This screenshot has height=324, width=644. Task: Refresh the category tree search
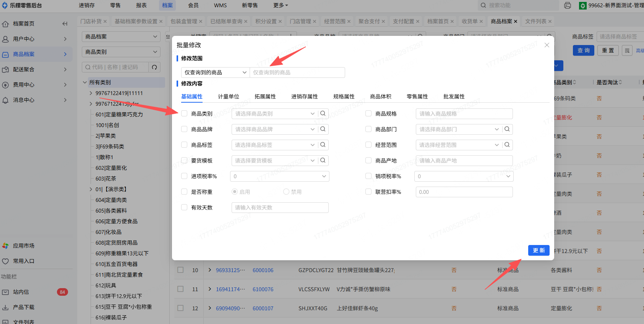154,67
